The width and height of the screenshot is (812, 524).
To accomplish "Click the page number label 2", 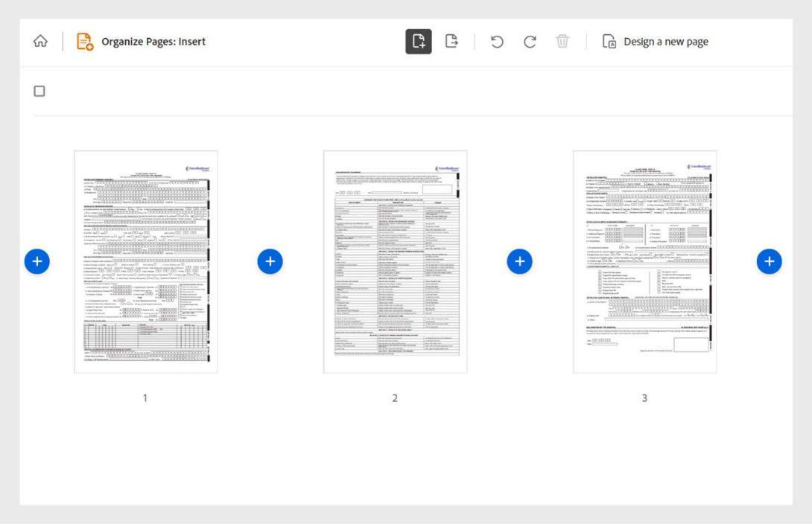I will click(x=395, y=398).
